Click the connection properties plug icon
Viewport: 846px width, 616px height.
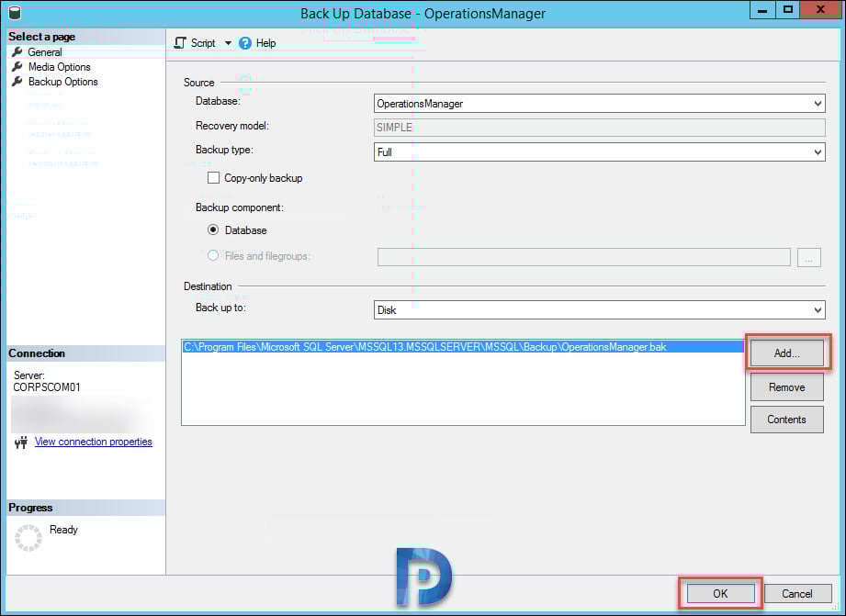[x=21, y=442]
